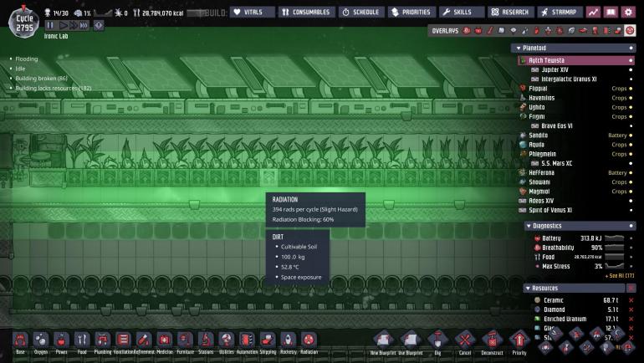
Task: Open the Rocketry build category
Action: [x=289, y=341]
